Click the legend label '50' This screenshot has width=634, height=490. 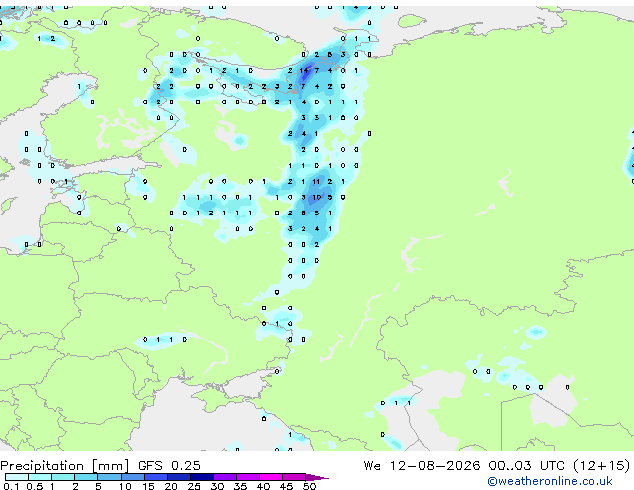(309, 486)
